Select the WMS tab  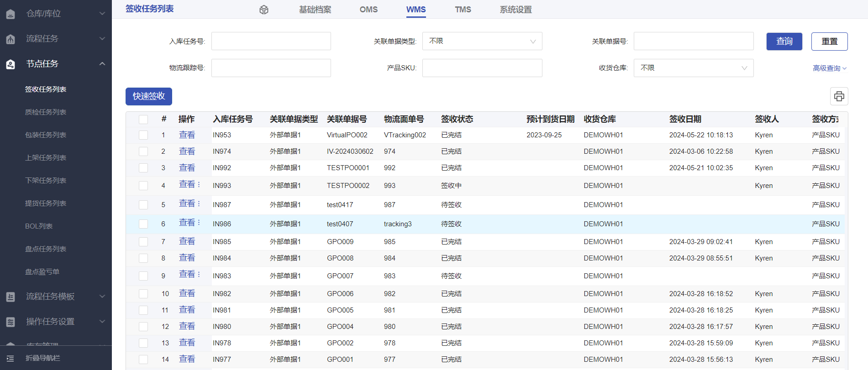click(x=416, y=10)
